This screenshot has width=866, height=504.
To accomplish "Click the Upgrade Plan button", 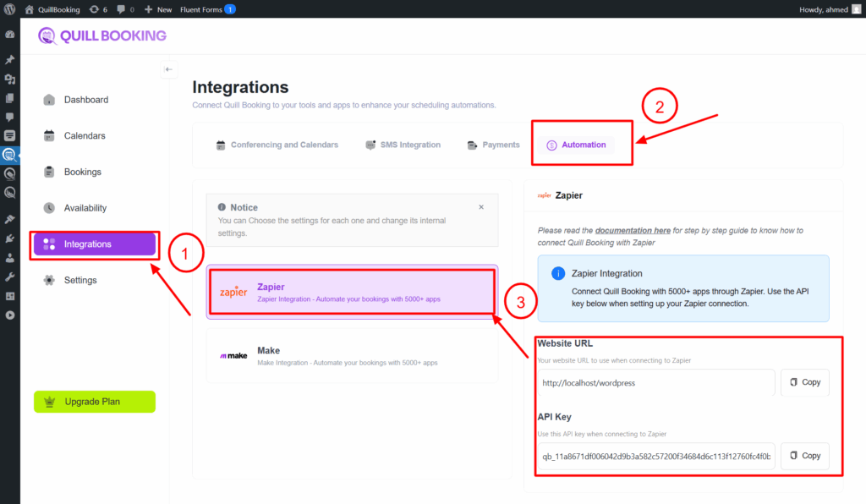I will pyautogui.click(x=95, y=402).
